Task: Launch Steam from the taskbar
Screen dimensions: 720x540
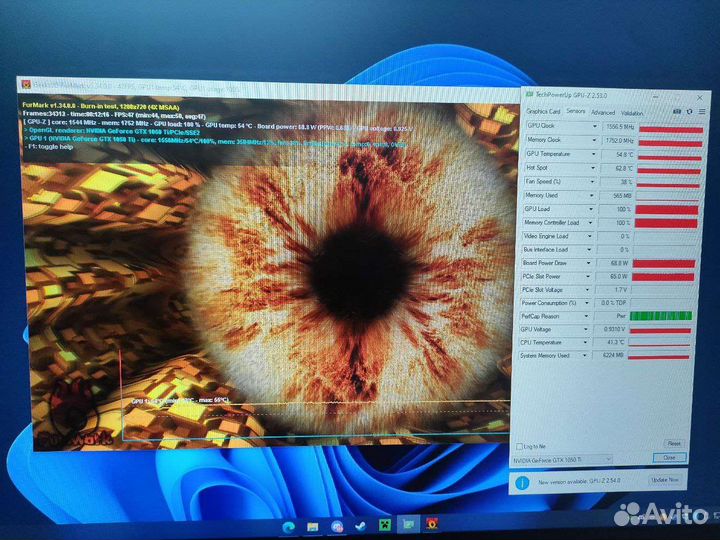Action: tap(360, 526)
